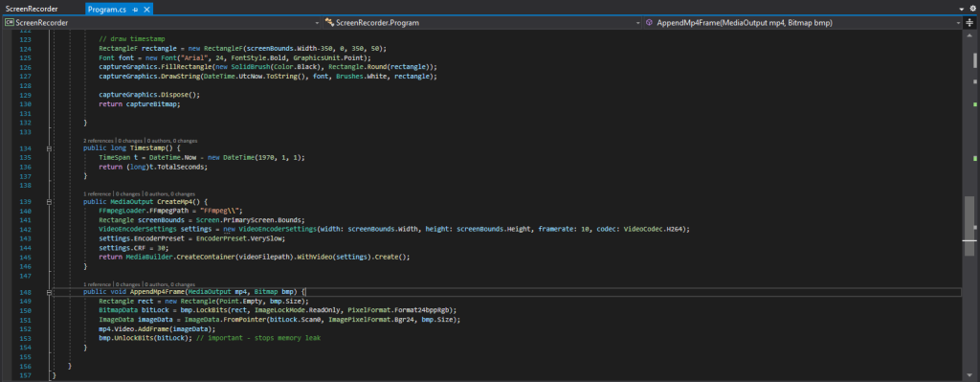Viewport: 980px width, 382px height.
Task: Open "0 authors, 0 changes" above AppendMp4Frame
Action: [x=169, y=283]
